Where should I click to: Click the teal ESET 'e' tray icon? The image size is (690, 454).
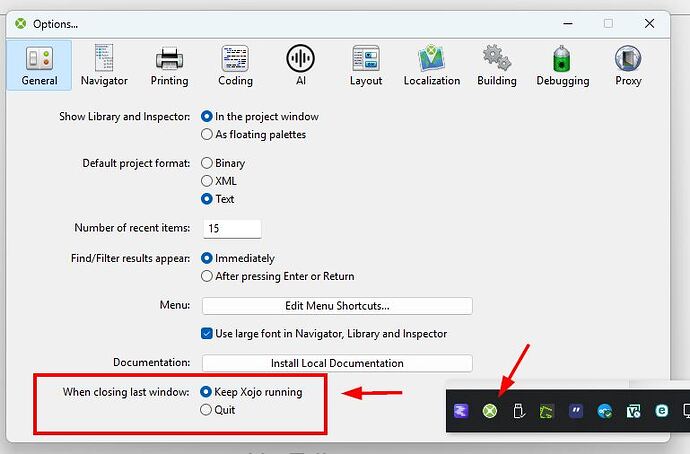pos(662,411)
